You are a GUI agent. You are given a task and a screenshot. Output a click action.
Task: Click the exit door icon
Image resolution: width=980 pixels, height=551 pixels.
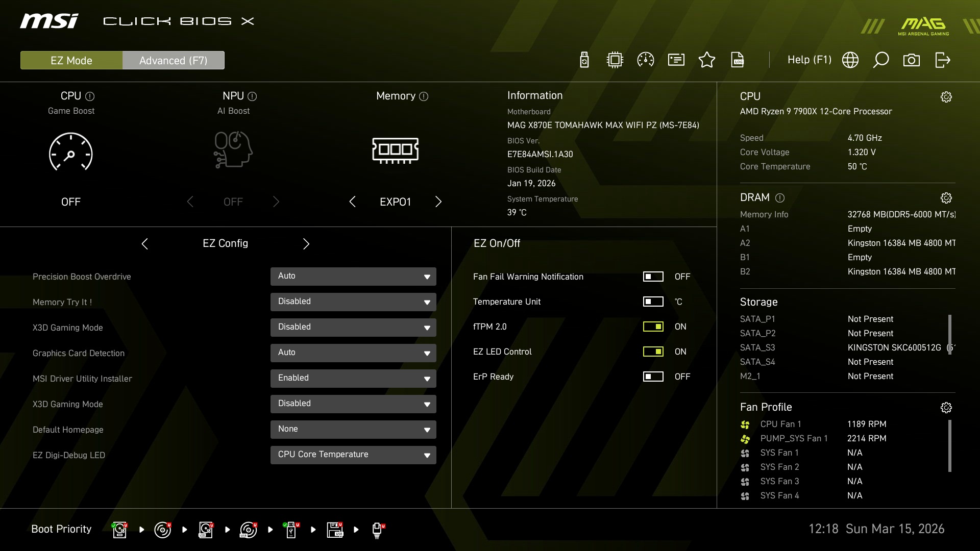[942, 60]
